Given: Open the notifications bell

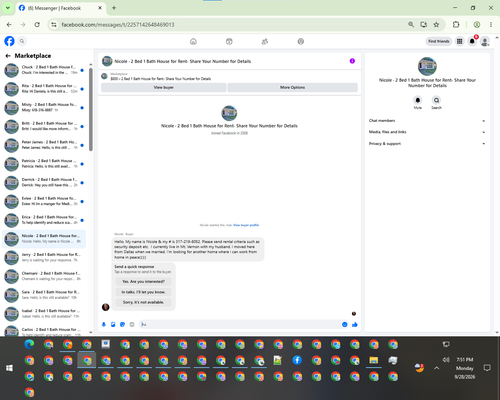Looking at the screenshot, I should (x=472, y=41).
